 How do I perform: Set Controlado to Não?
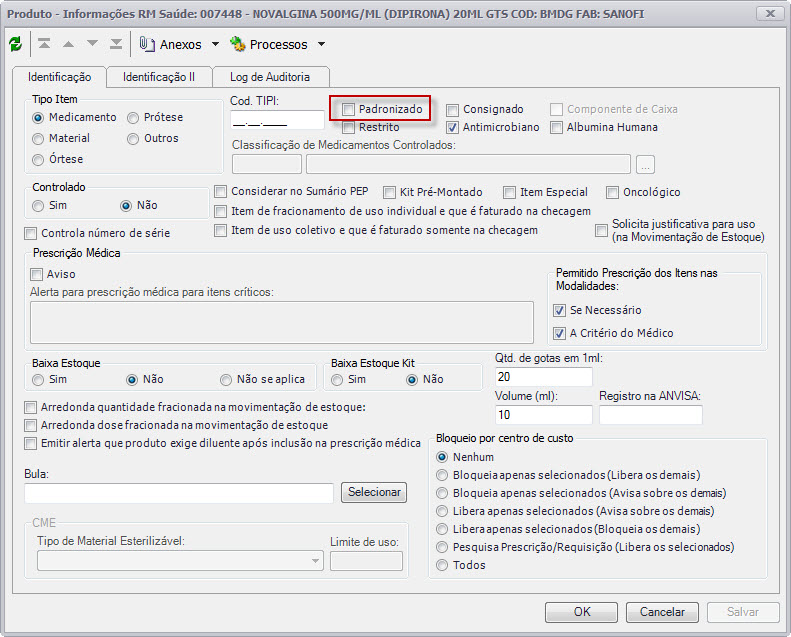(x=126, y=206)
